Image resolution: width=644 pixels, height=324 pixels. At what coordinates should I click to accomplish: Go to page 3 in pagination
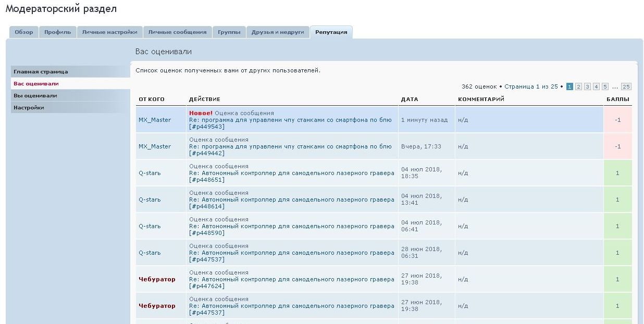(587, 86)
